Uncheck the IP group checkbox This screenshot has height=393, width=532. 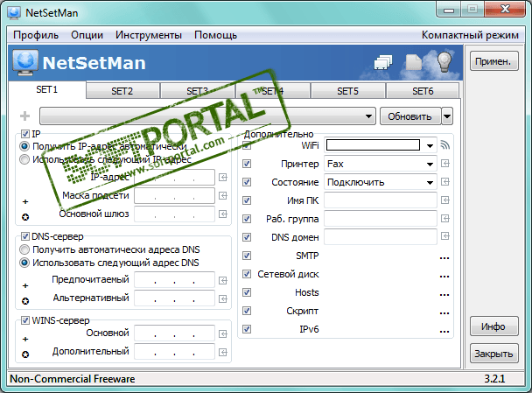[25, 134]
